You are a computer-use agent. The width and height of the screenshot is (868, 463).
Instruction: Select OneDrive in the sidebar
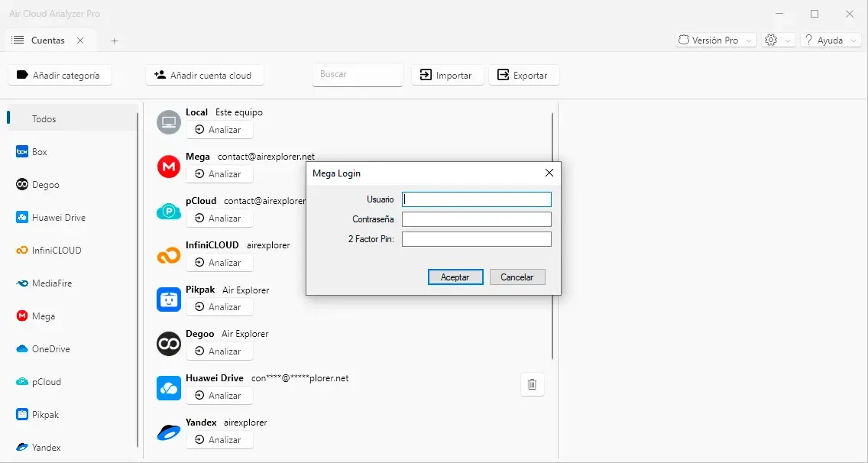(x=72, y=349)
